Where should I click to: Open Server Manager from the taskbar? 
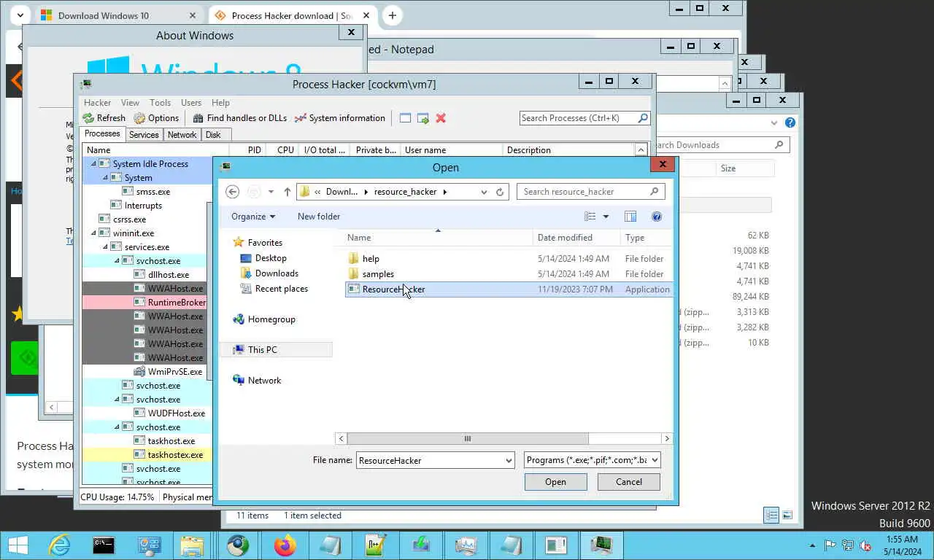coord(149,545)
